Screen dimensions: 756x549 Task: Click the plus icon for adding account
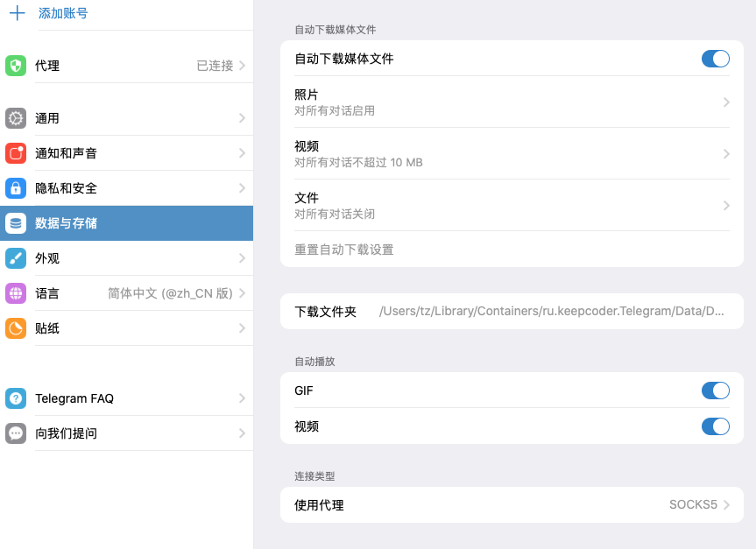pos(18,13)
